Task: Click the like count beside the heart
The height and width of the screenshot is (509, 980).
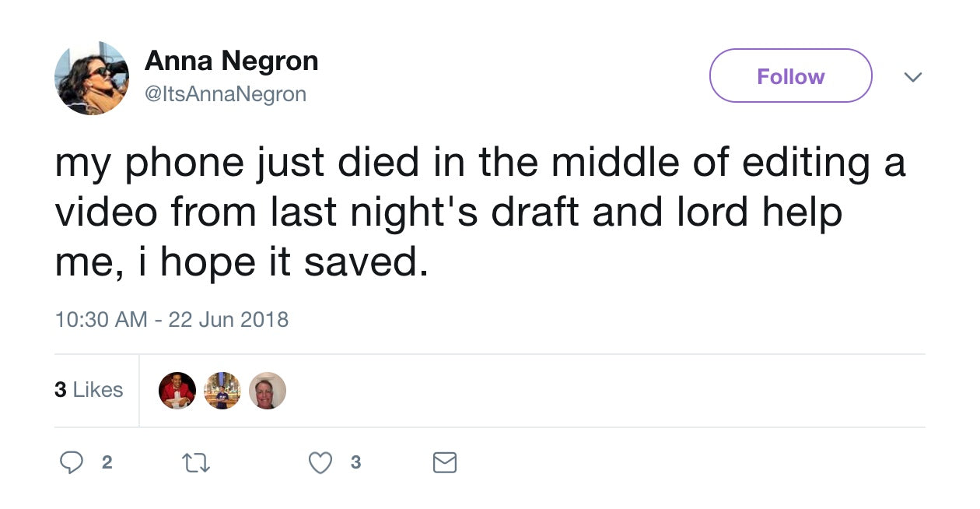Action: coord(355,462)
